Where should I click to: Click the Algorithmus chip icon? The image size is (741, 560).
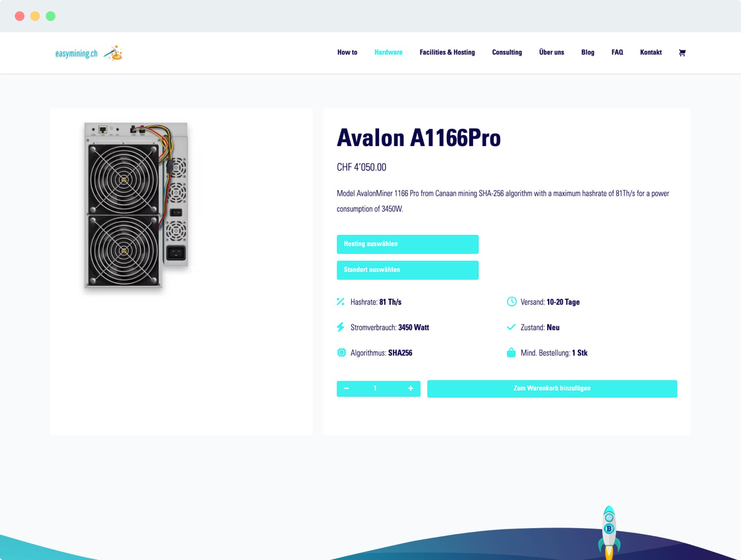[x=342, y=353]
